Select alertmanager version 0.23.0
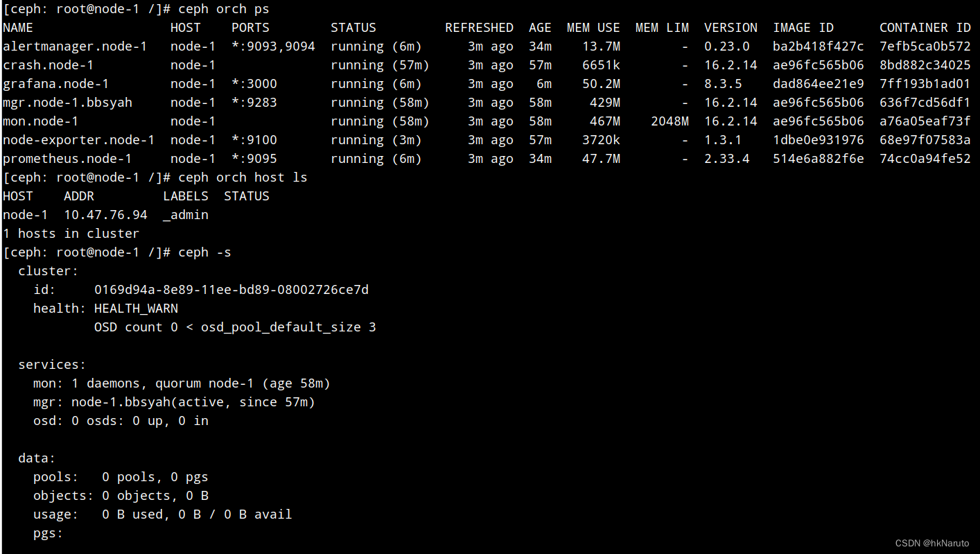This screenshot has width=980, height=554. [727, 46]
